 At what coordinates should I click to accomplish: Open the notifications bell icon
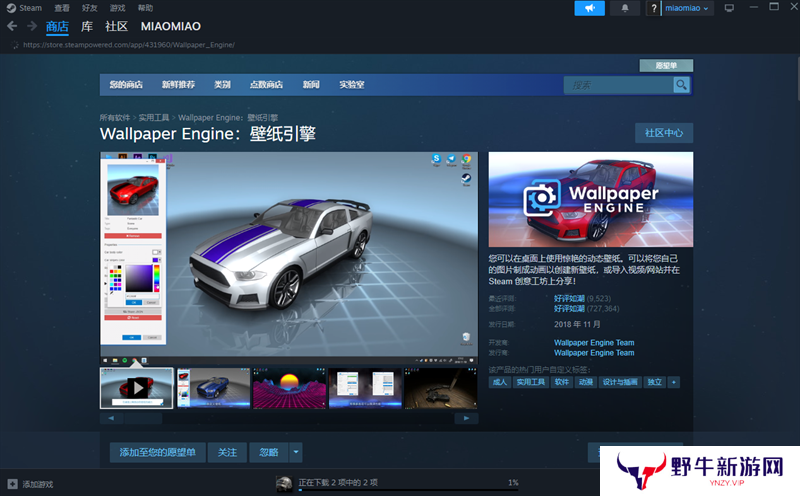[624, 8]
